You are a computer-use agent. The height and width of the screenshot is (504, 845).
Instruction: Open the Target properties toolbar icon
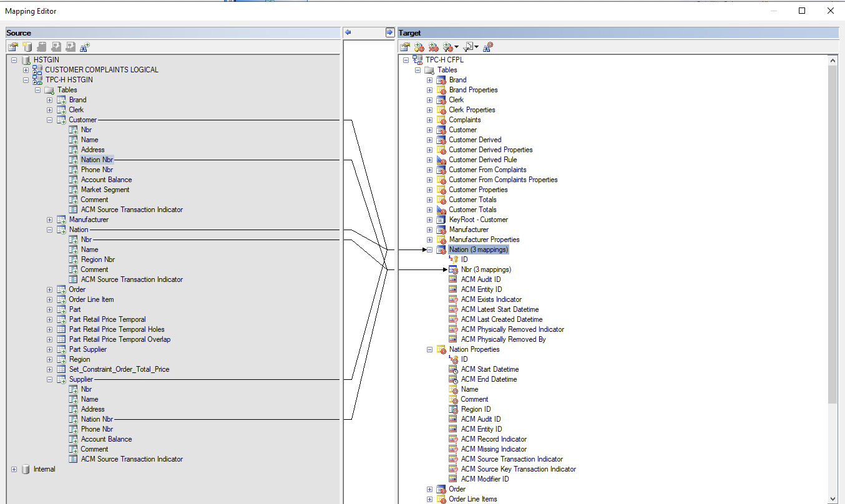tap(404, 46)
